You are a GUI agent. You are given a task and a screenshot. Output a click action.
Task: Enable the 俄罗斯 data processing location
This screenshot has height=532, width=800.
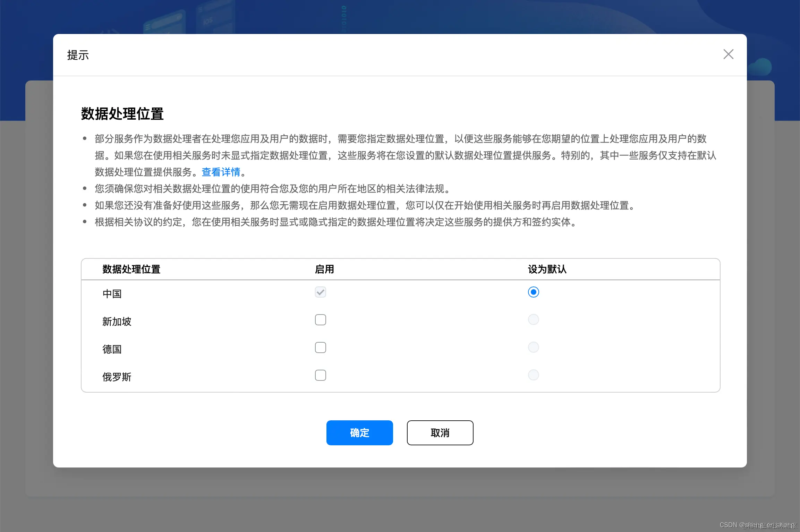(320, 375)
